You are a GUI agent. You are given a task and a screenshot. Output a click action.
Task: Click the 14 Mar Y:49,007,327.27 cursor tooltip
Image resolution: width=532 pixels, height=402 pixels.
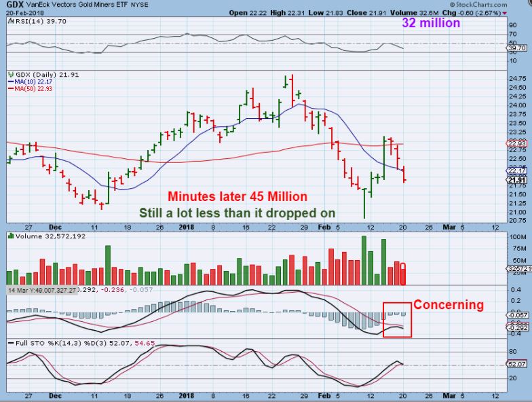(42, 291)
